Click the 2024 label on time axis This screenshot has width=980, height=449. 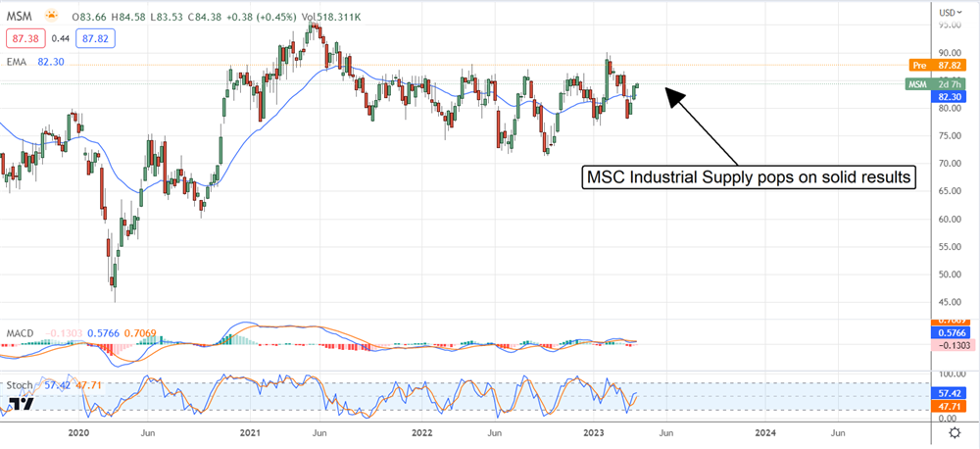764,432
